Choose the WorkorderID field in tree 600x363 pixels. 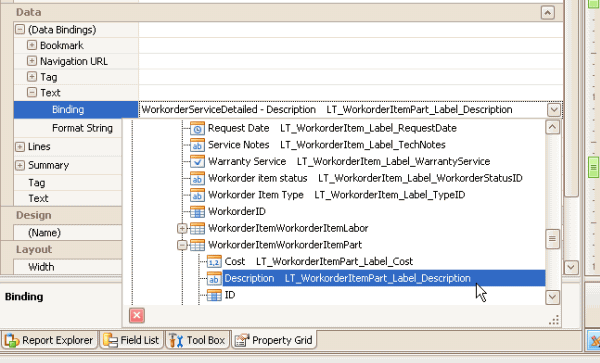(236, 212)
